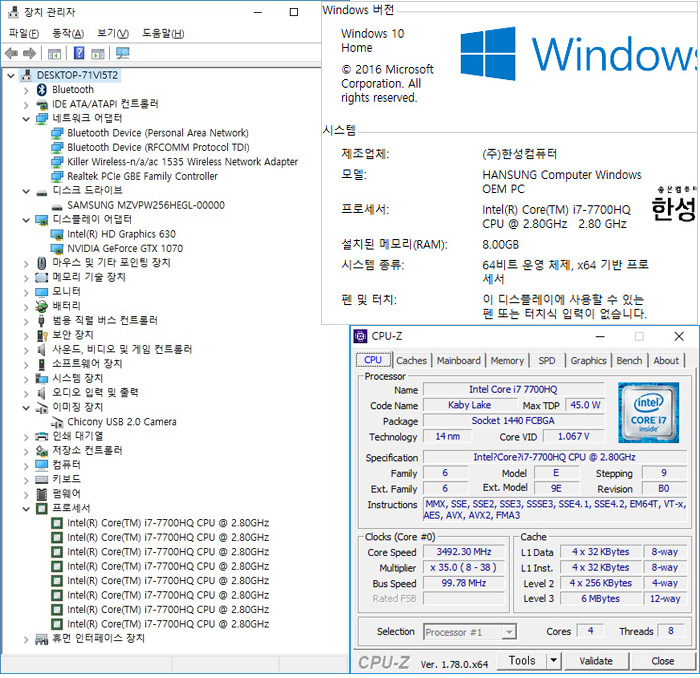
Task: Click the CPU-Z app icon in title bar
Action: [360, 336]
